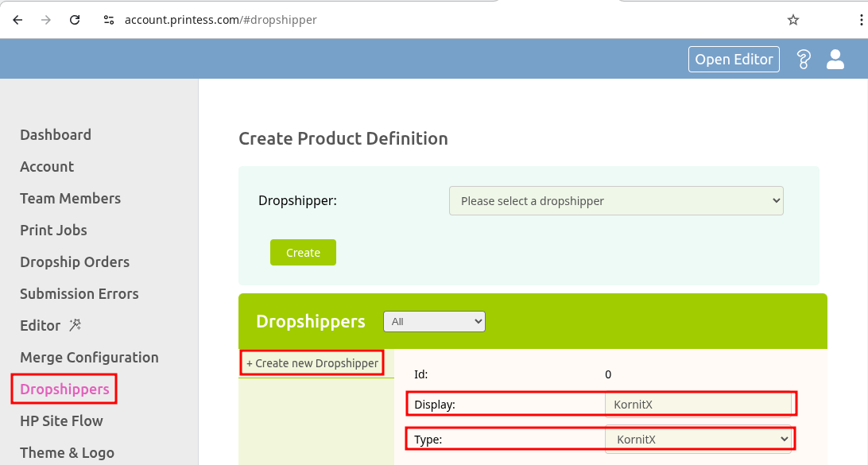Click the Open Editor button
The width and height of the screenshot is (868, 465).
click(x=734, y=60)
